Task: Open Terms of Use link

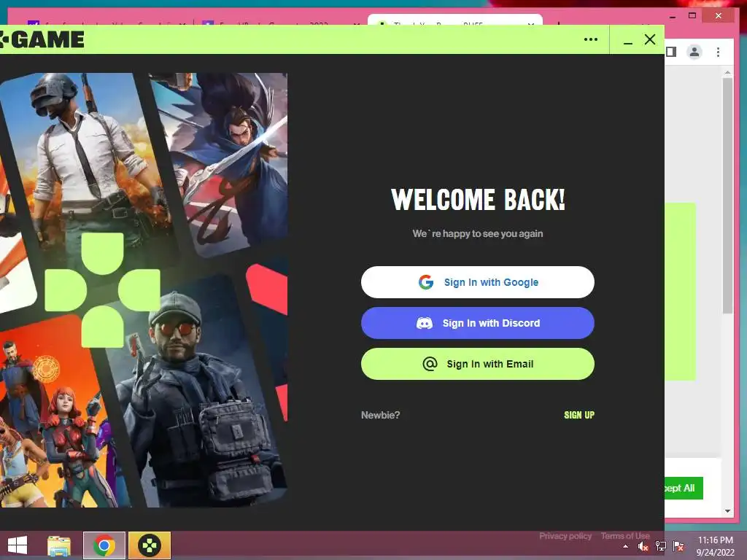Action: point(625,536)
